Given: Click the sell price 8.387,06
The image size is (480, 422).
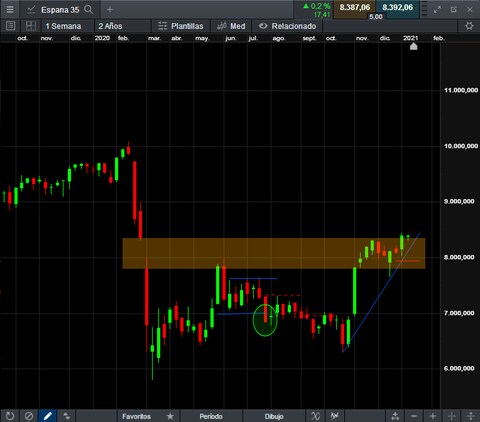Looking at the screenshot, I should pyautogui.click(x=355, y=8).
